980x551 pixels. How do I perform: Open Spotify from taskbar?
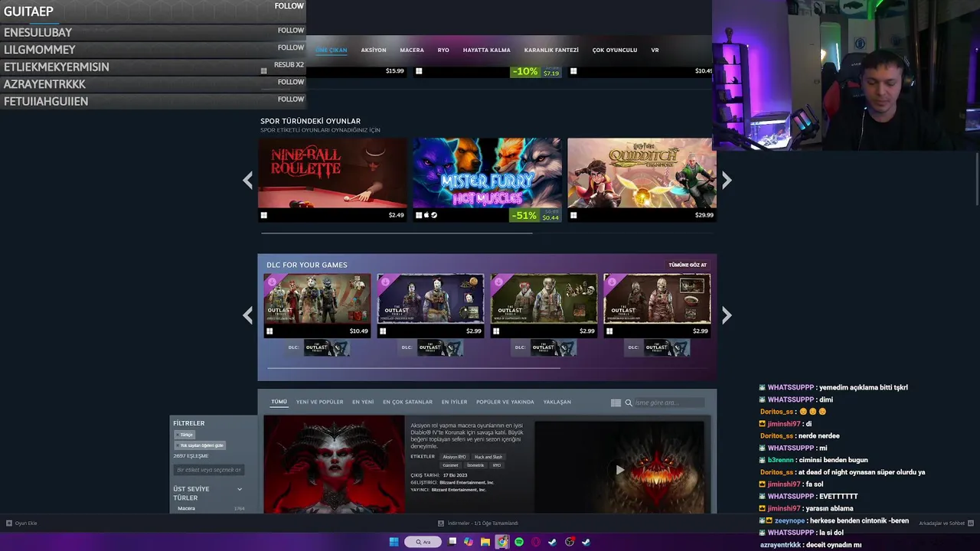point(519,542)
